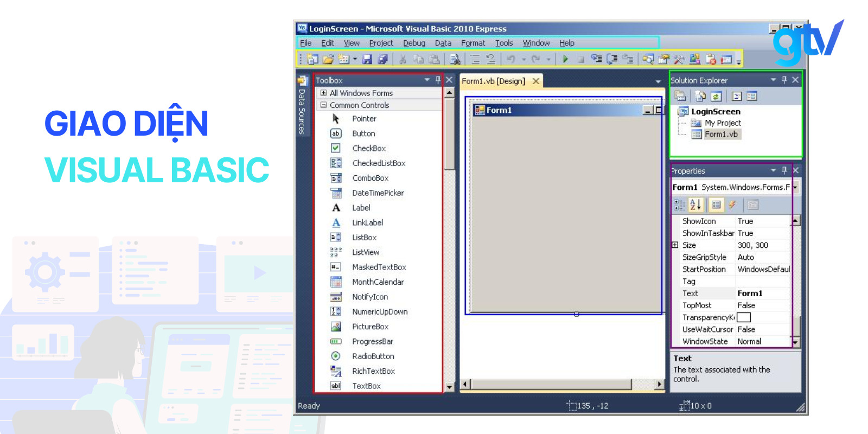
Task: Click the Error List toolbar icon
Action: [711, 59]
